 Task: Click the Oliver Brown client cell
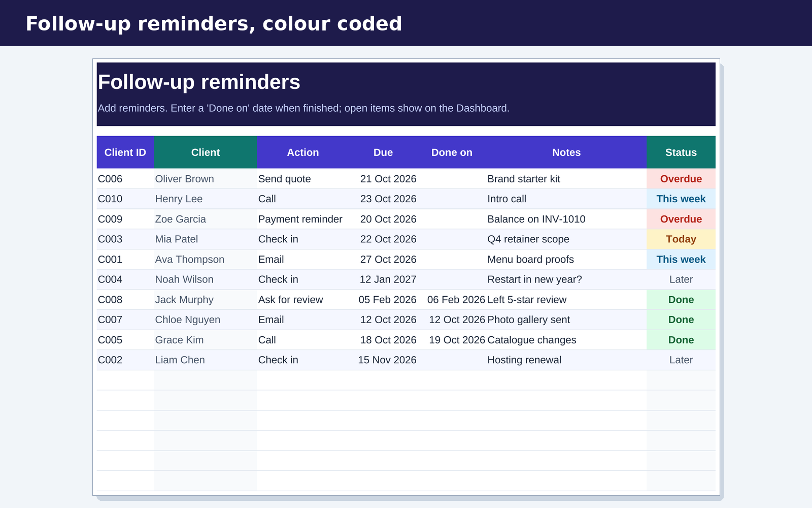206,179
